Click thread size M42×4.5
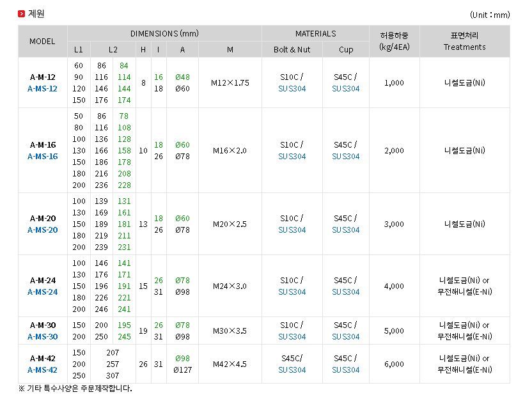The image size is (532, 413). [230, 364]
